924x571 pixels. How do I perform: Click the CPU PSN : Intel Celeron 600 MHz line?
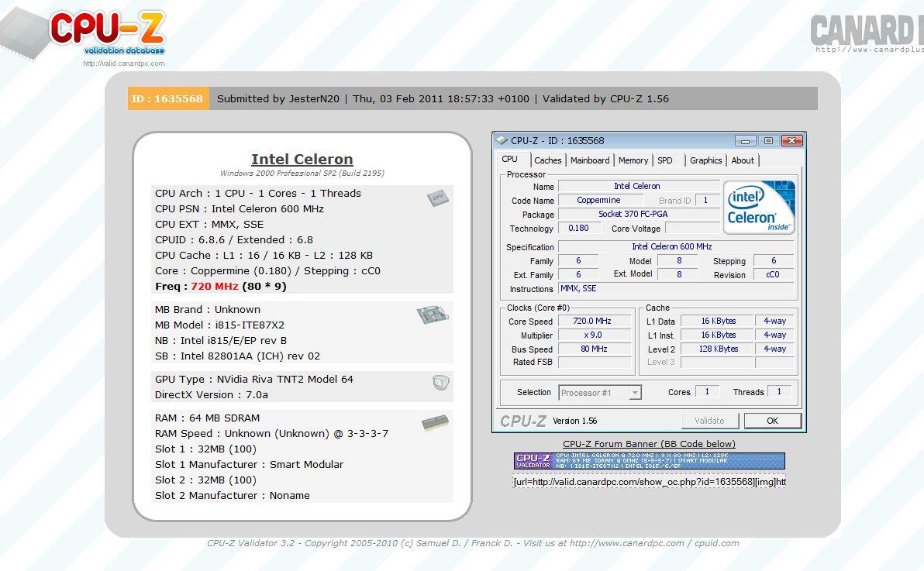tap(240, 208)
